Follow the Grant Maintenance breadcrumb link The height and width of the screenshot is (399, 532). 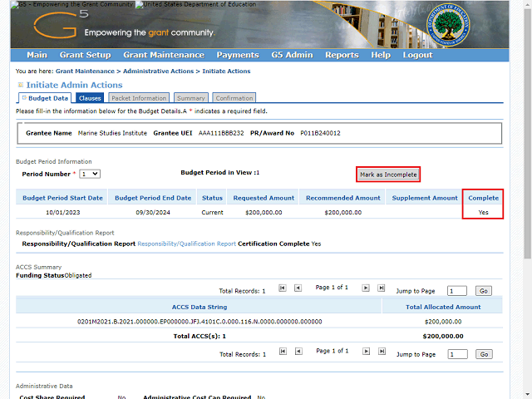[x=85, y=71]
